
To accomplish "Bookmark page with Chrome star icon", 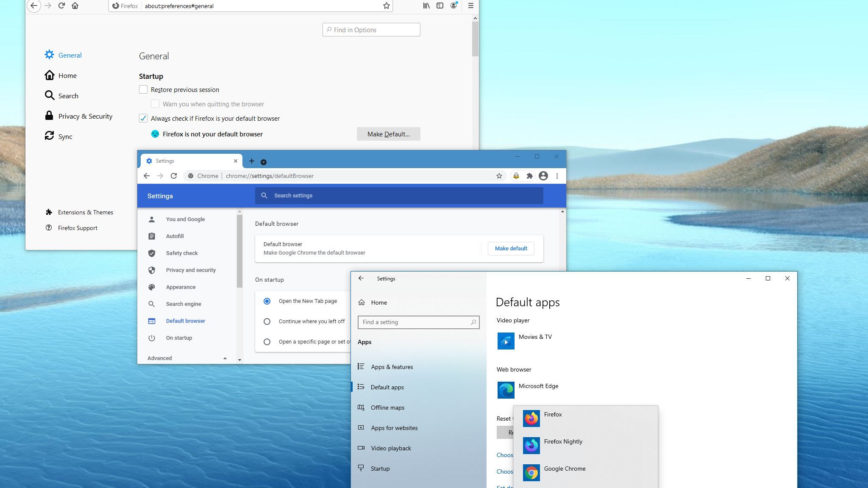I will pos(499,176).
